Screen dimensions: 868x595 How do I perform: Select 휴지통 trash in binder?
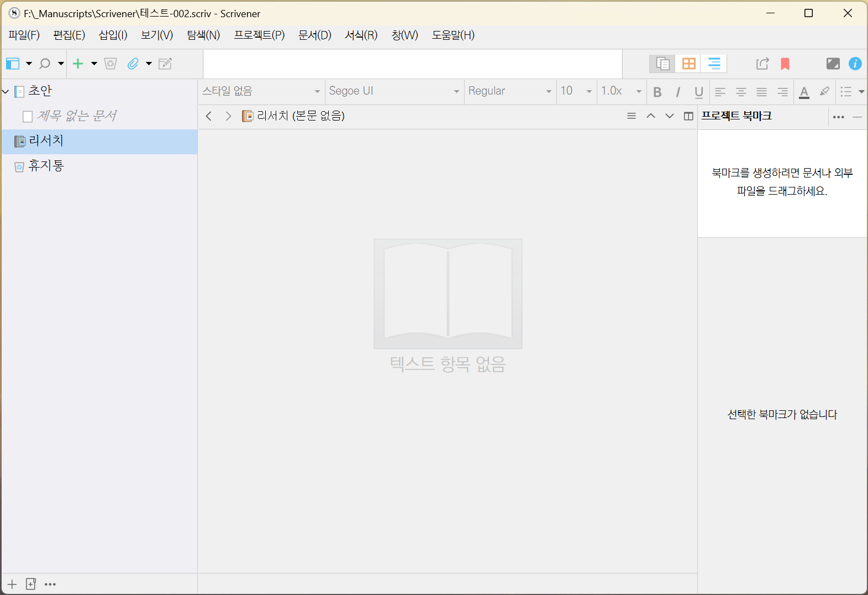click(x=99, y=166)
